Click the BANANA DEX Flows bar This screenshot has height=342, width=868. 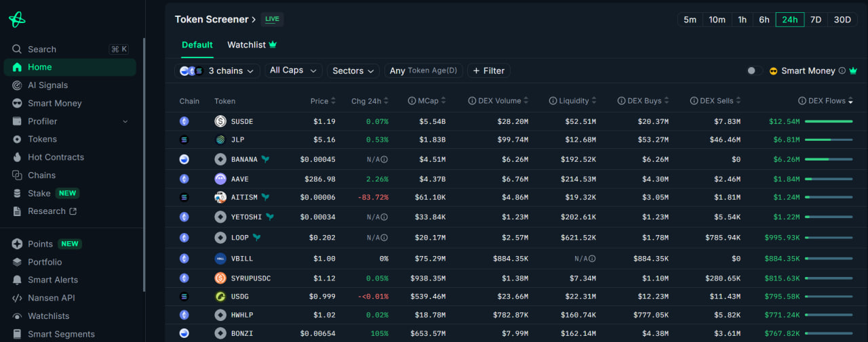click(x=829, y=159)
